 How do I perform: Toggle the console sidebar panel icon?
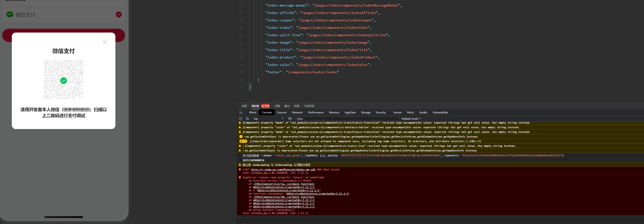pos(241,119)
